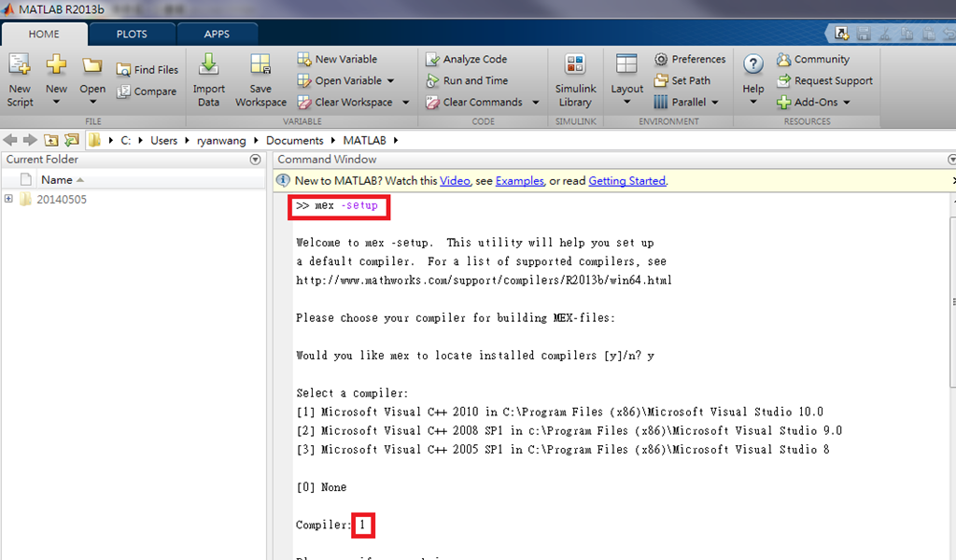Image resolution: width=956 pixels, height=560 pixels.
Task: Click the Up One Level folder icon
Action: click(51, 140)
